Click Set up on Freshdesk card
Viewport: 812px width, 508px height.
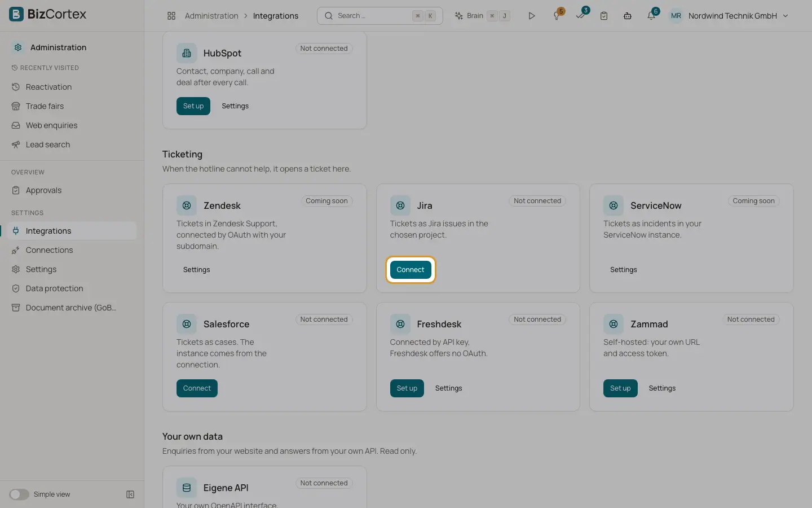pos(407,388)
